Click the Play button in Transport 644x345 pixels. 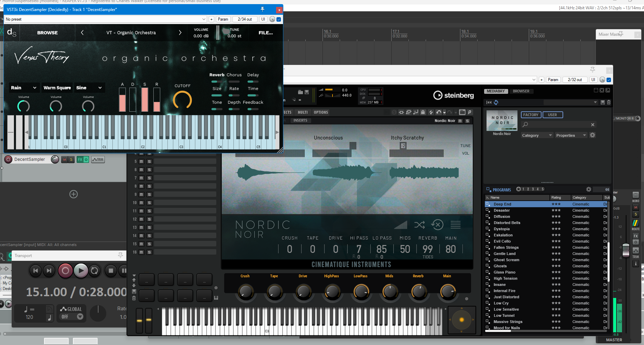81,271
